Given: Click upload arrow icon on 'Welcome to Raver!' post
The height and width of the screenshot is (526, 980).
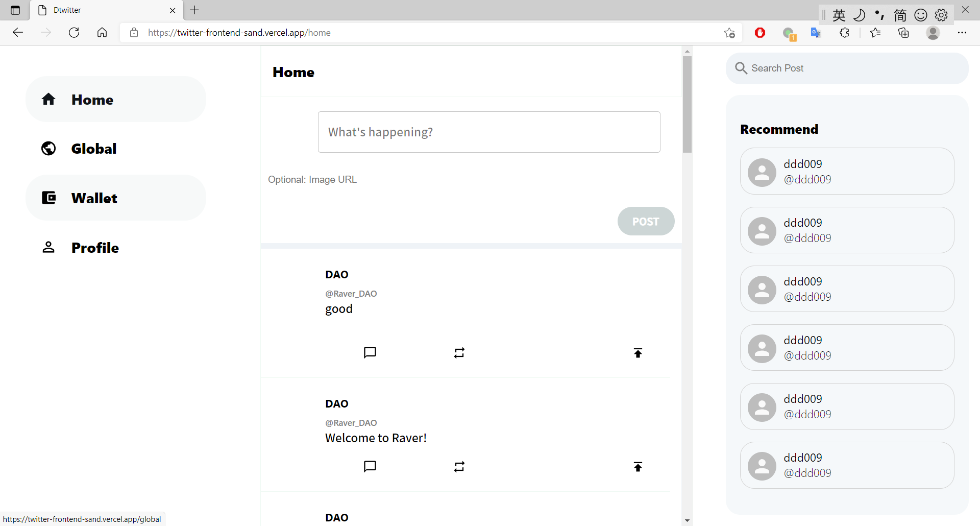Looking at the screenshot, I should coord(638,467).
